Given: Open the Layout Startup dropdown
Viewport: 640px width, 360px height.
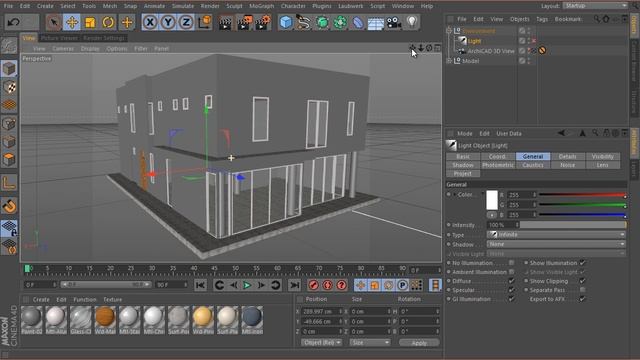Looking at the screenshot, I should coord(596,6).
